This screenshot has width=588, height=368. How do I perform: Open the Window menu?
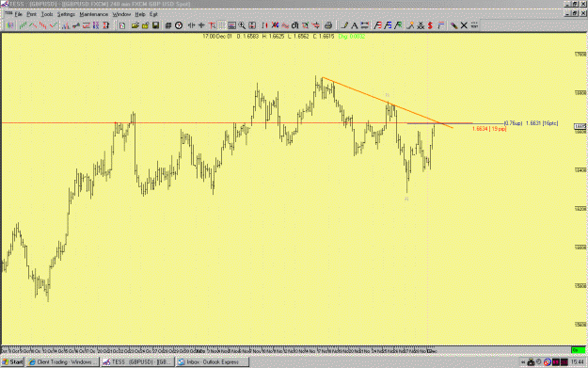(x=121, y=14)
